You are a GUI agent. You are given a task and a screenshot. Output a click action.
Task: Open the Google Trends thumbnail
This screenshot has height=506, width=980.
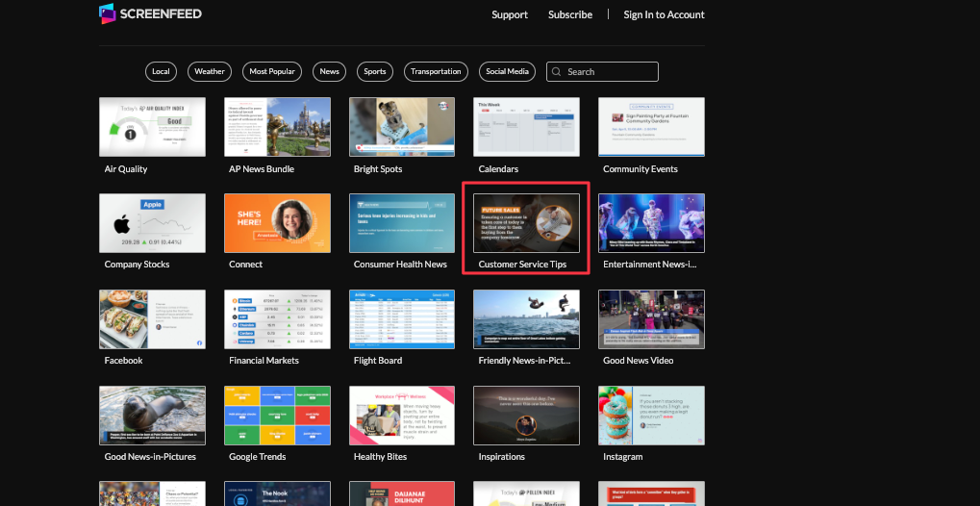(277, 415)
